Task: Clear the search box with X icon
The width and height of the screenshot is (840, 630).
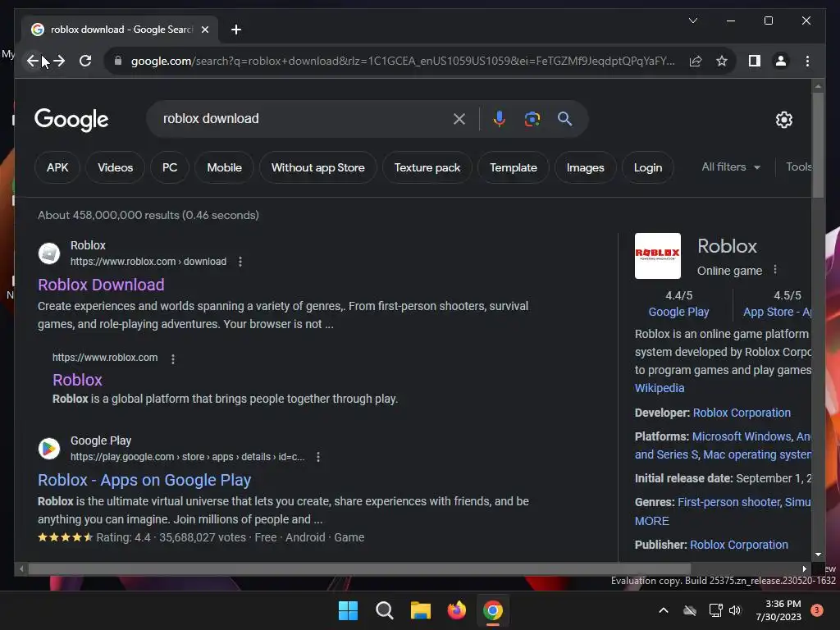Action: (x=459, y=119)
